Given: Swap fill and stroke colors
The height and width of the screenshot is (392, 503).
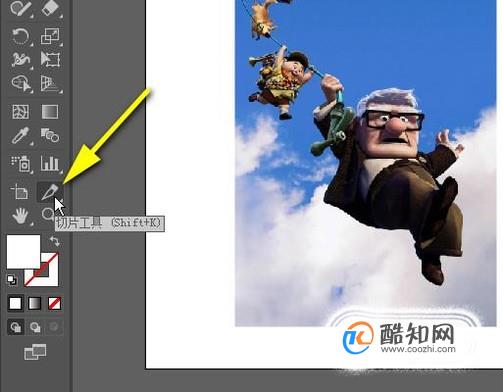Looking at the screenshot, I should click(x=55, y=241).
